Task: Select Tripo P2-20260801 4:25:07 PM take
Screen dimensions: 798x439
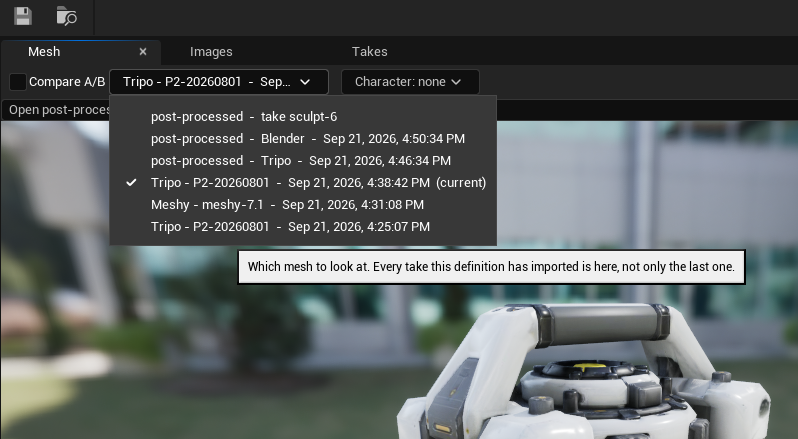Action: [303, 226]
